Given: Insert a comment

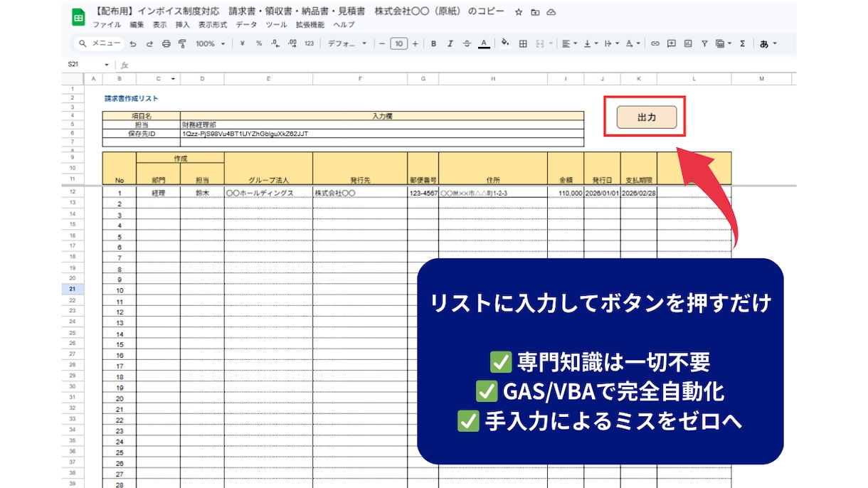Looking at the screenshot, I should 671,43.
